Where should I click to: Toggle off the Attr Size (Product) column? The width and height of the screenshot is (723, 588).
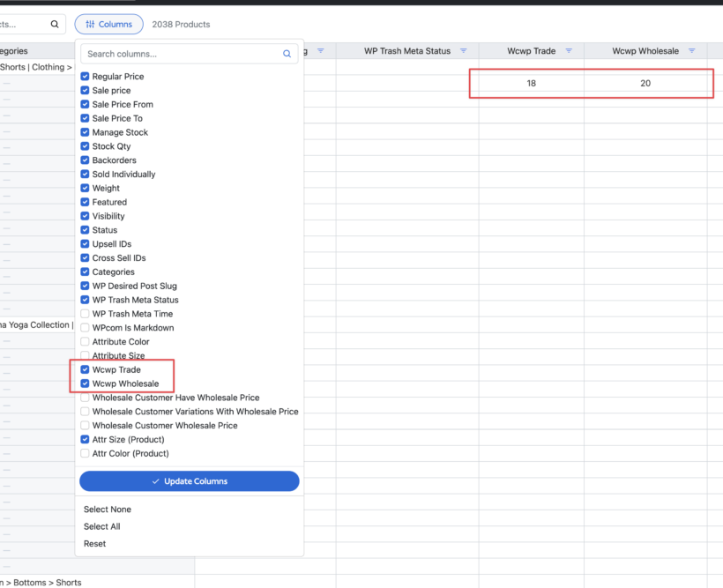[84, 439]
